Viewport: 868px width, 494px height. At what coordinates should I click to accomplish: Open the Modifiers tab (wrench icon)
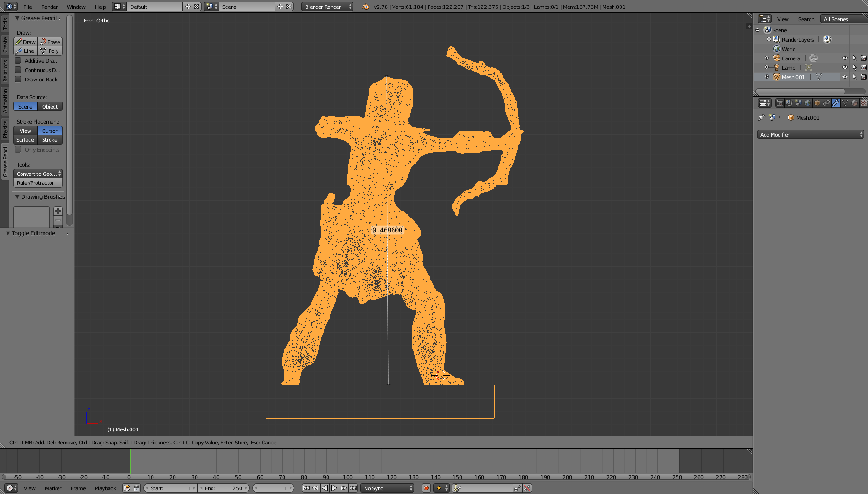coord(836,103)
